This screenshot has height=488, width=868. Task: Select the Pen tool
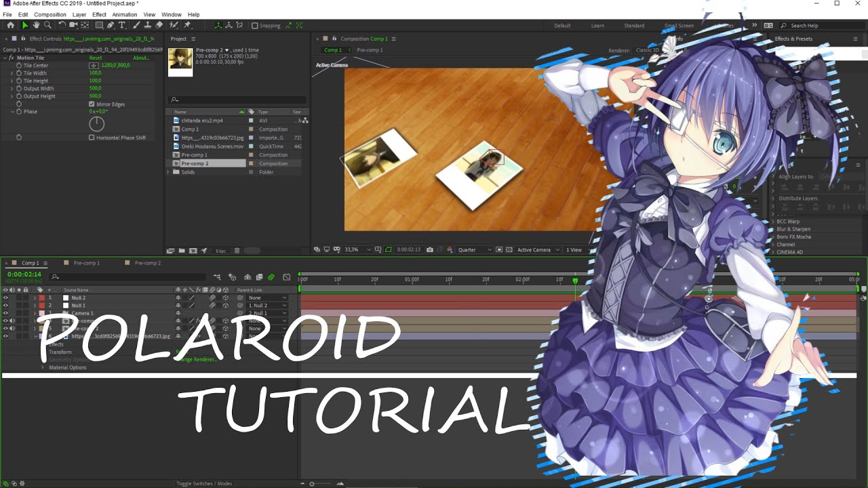111,25
